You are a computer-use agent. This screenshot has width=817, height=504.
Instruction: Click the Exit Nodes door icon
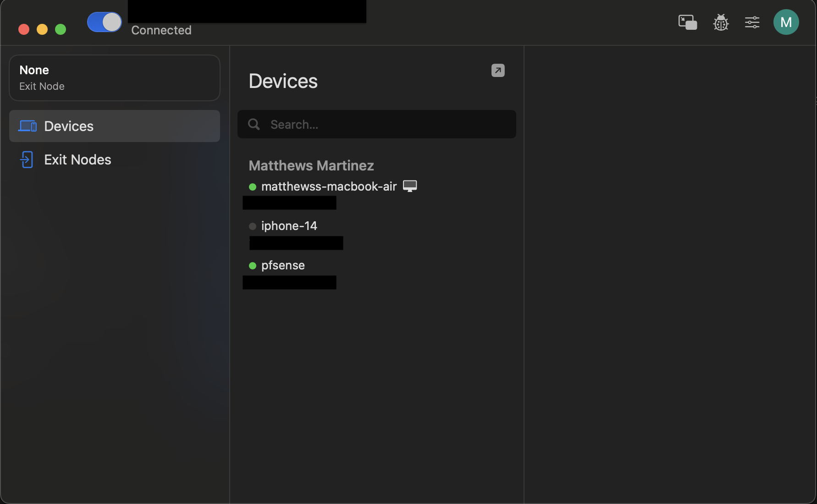[27, 159]
